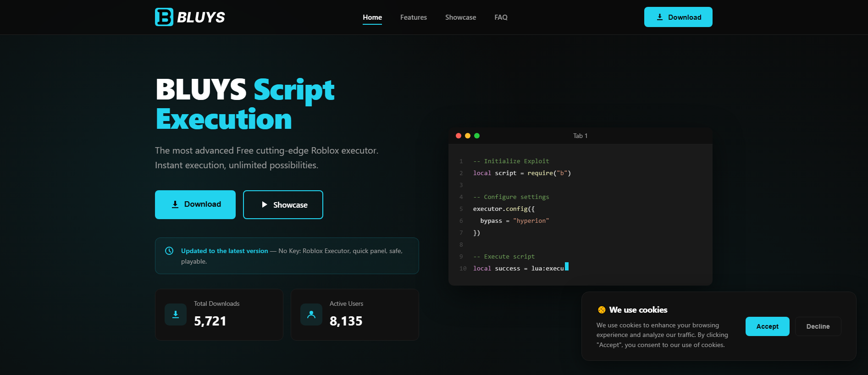Open the Home nav item
Viewport: 868px width, 375px height.
pyautogui.click(x=372, y=17)
